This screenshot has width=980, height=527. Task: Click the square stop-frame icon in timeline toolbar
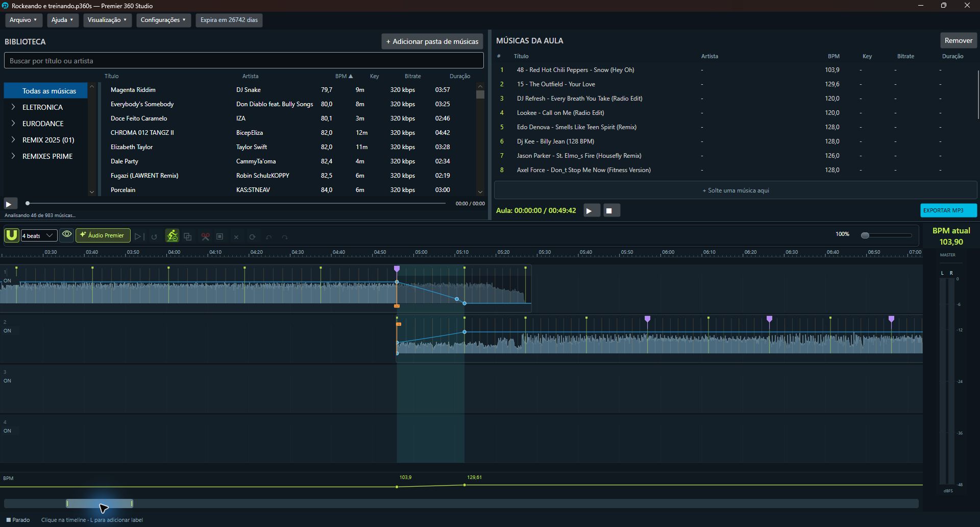[x=220, y=236]
